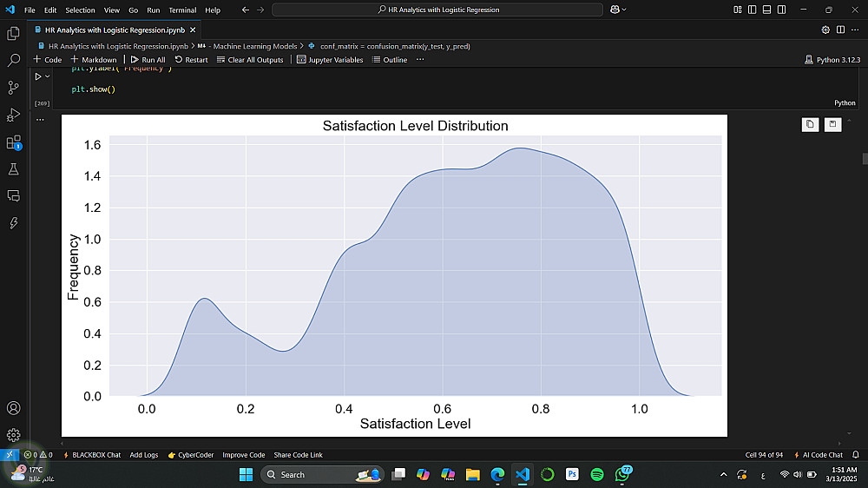This screenshot has height=488, width=868.
Task: Open editor more actions ellipsis at top right
Action: pos(855,30)
